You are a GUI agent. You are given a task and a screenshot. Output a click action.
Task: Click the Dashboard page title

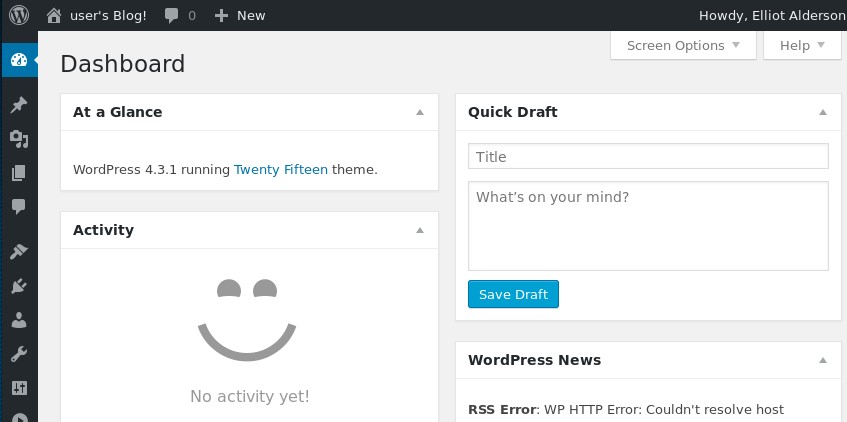coord(123,64)
